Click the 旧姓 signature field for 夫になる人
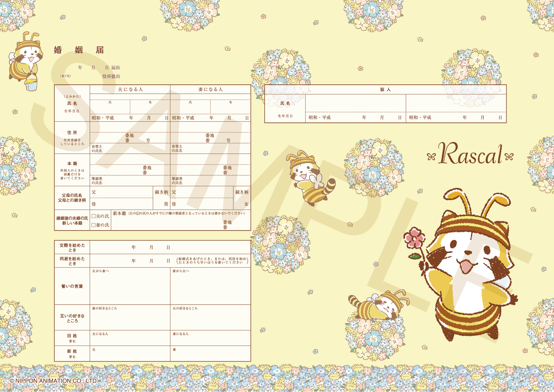This screenshot has width=554, height=392. [130, 338]
